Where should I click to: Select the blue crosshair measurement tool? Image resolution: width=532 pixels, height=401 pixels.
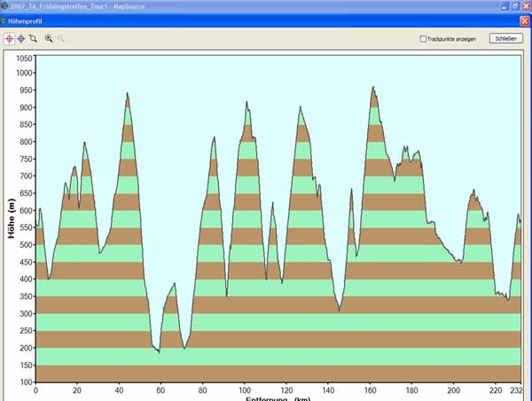point(21,39)
